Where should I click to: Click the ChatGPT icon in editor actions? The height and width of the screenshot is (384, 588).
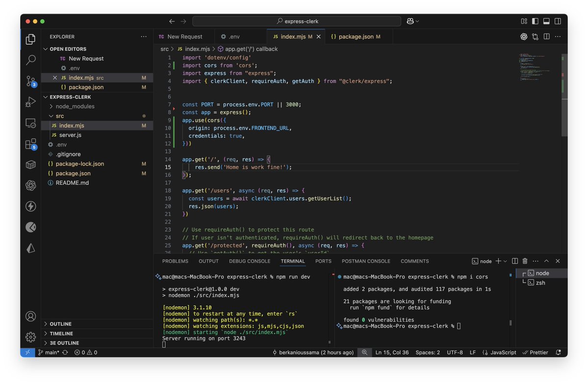click(x=524, y=37)
